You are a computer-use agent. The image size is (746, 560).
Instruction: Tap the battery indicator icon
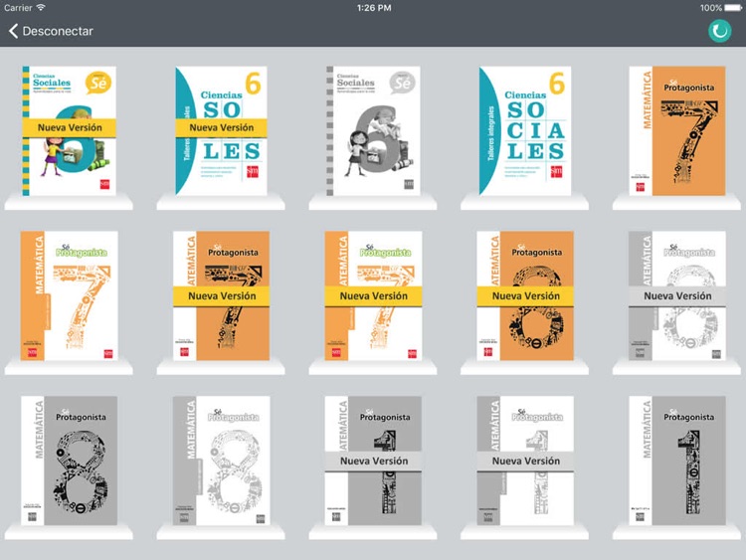click(733, 8)
